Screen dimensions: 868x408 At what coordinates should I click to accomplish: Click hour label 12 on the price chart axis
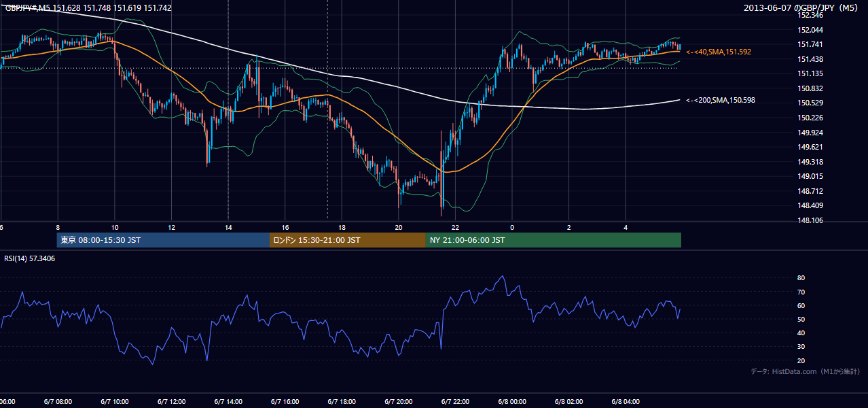coord(171,228)
